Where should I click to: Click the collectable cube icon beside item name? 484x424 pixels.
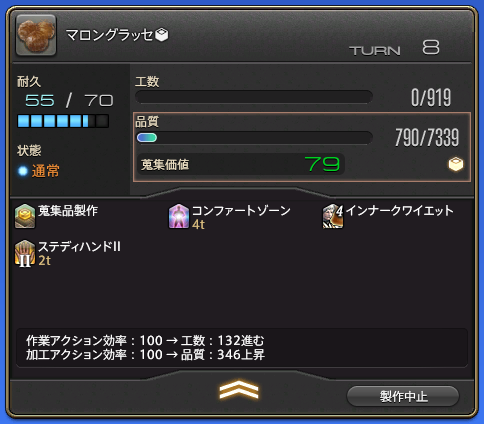click(x=162, y=35)
